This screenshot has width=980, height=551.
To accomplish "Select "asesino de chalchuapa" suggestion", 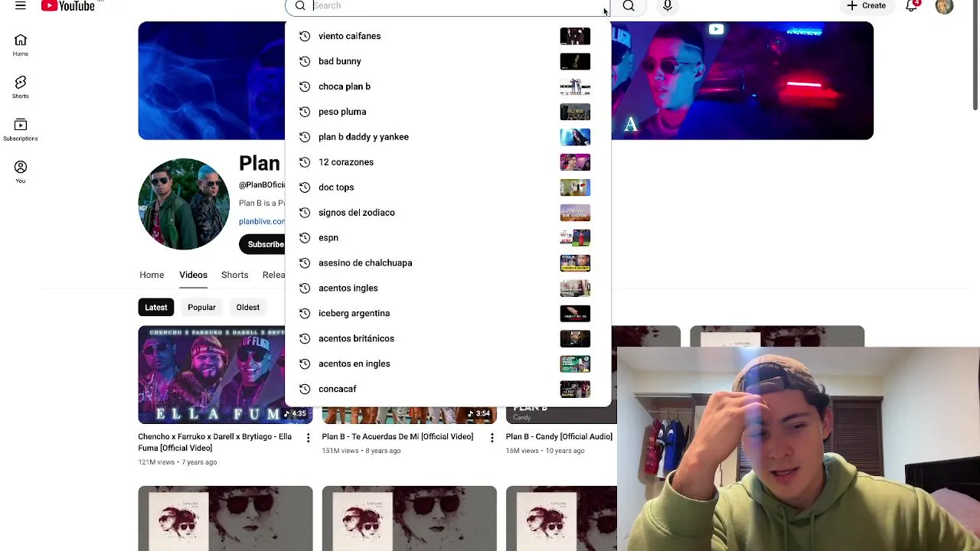I will click(x=448, y=263).
